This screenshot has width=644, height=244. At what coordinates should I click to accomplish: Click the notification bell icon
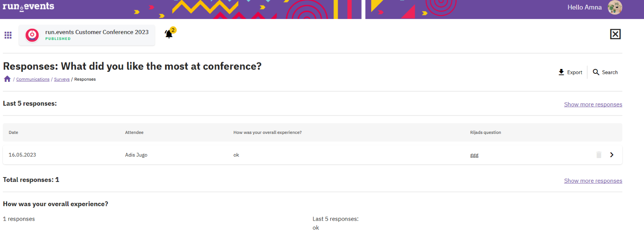point(169,34)
